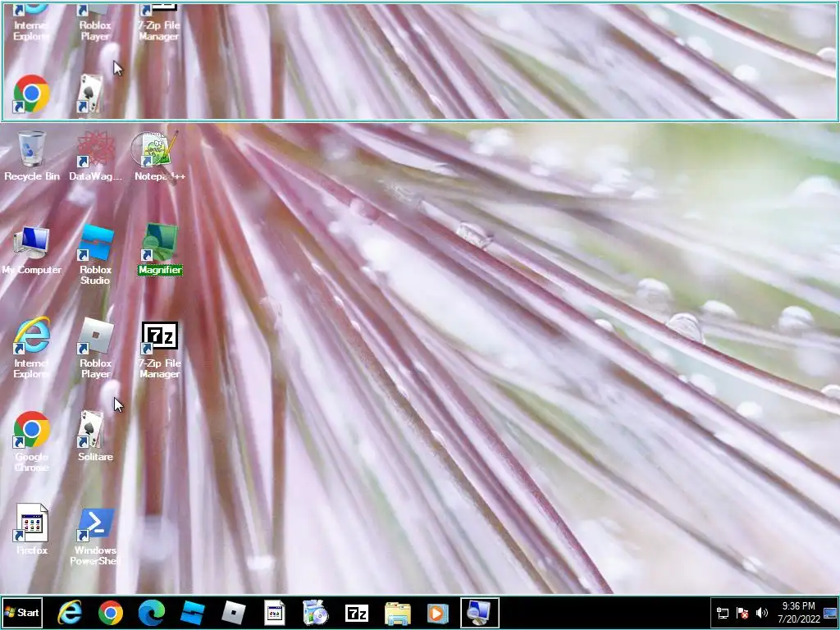Viewport: 840px width, 630px height.
Task: Launch Microsoft Edge from the taskbar
Action: [152, 613]
